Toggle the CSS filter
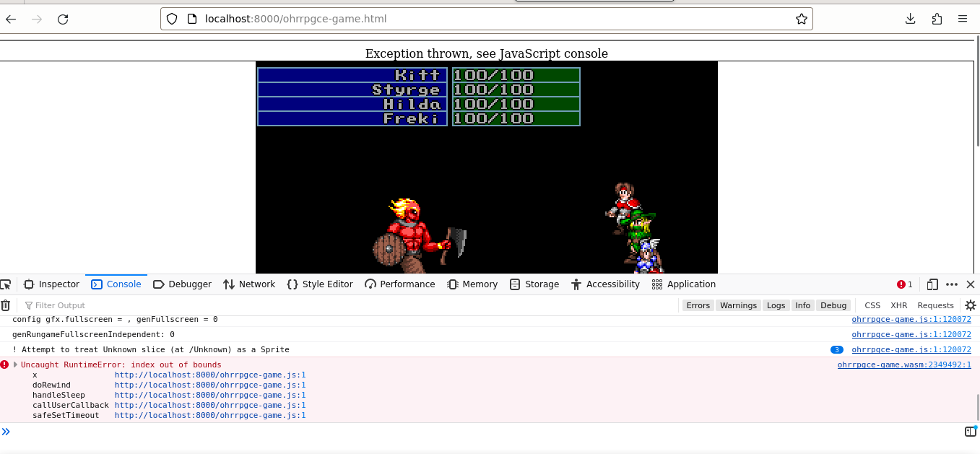The width and height of the screenshot is (980, 454). (872, 305)
